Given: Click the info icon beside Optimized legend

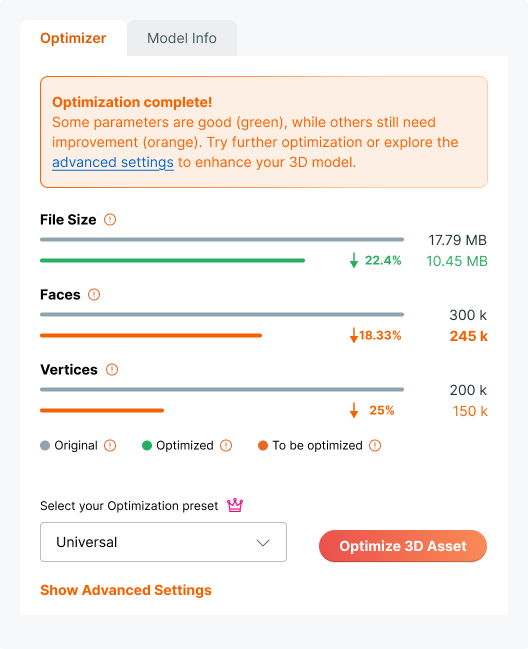Looking at the screenshot, I should point(226,446).
